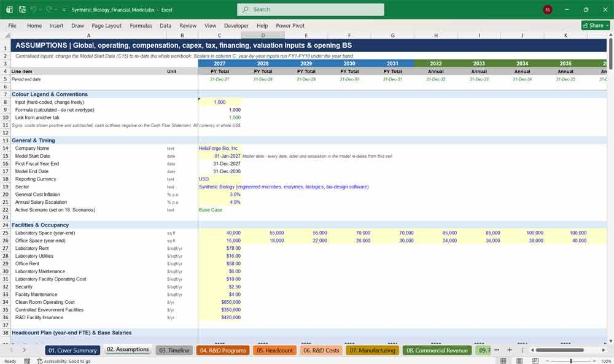The width and height of the screenshot is (614, 364).
Task: Switch to 06. R&D Costs sheet tab
Action: 321,350
